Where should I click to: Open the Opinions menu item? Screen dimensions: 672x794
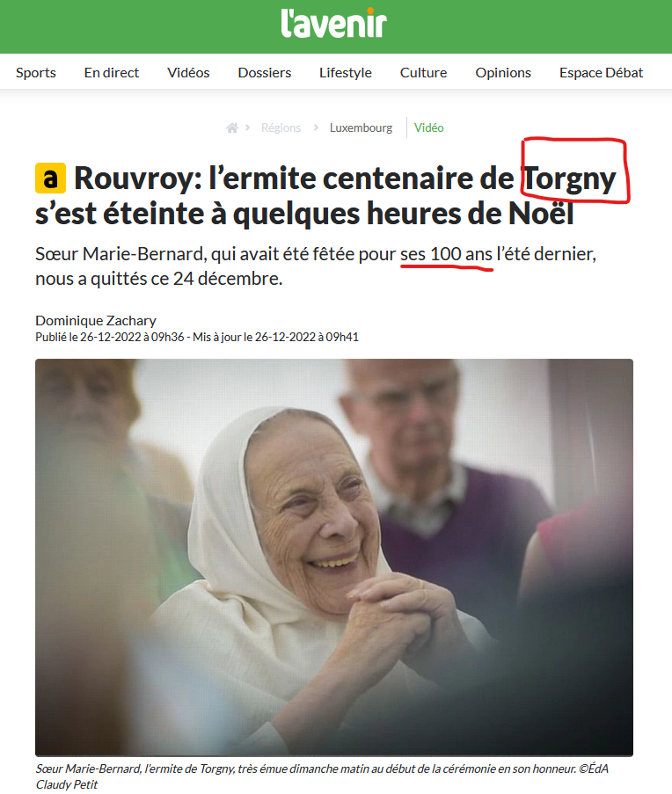tap(503, 72)
